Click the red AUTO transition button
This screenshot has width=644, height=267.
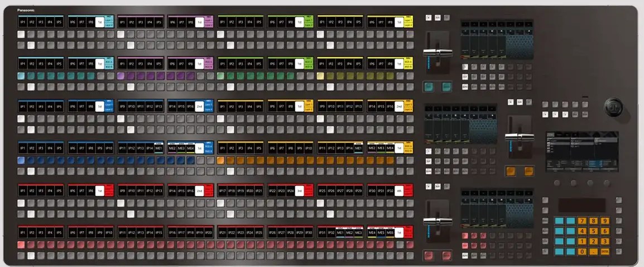446,255
